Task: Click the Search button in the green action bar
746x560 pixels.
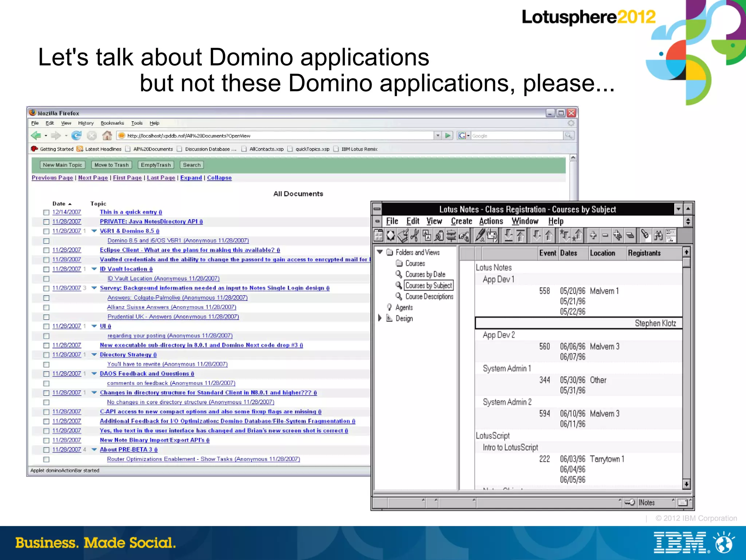Action: tap(192, 165)
